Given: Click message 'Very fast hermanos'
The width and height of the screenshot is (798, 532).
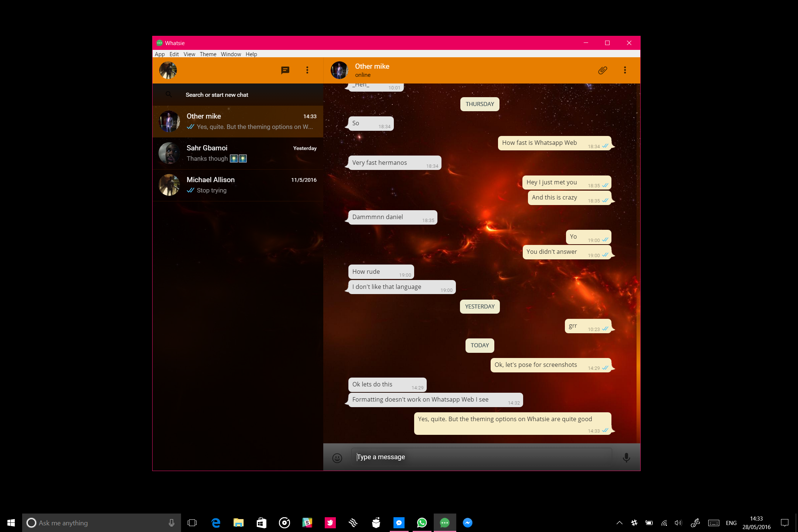Looking at the screenshot, I should coord(395,163).
